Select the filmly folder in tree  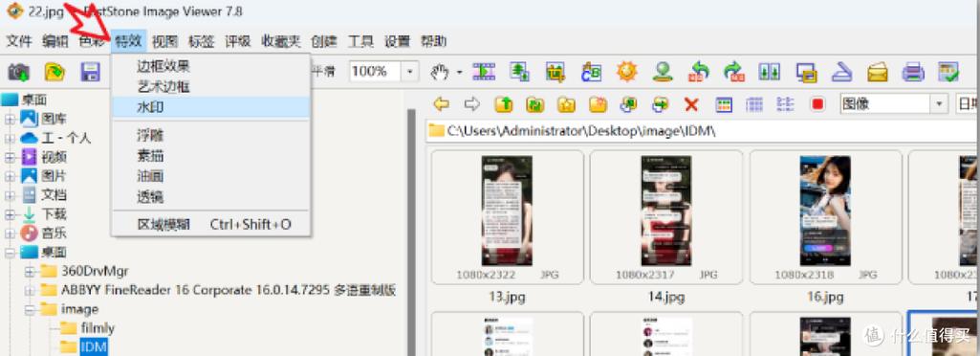[97, 328]
